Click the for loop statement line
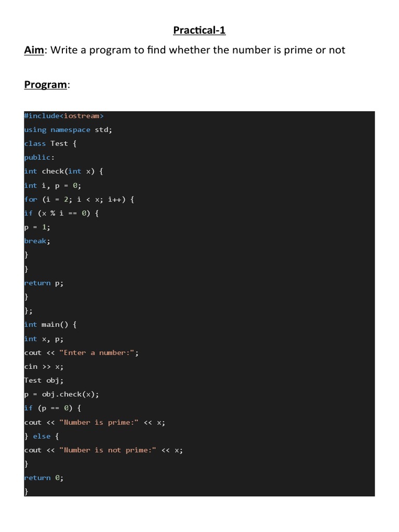The image size is (399, 532). pyautogui.click(x=79, y=199)
